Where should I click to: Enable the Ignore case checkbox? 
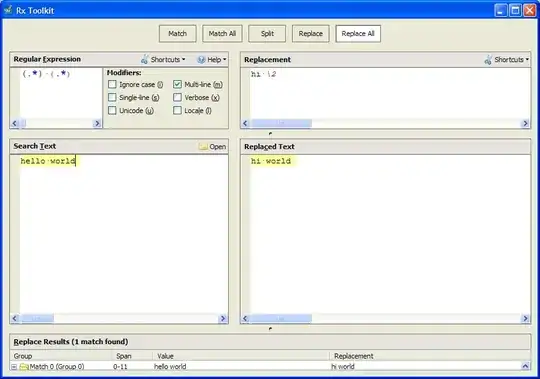(x=112, y=84)
